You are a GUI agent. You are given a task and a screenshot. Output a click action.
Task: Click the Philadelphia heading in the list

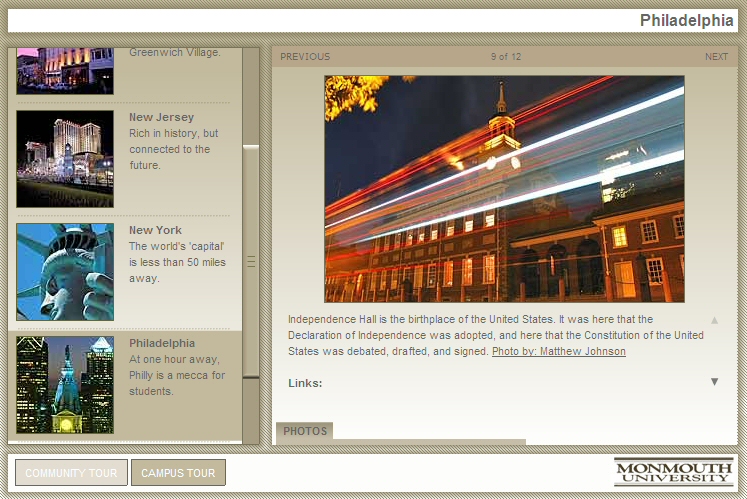point(162,343)
